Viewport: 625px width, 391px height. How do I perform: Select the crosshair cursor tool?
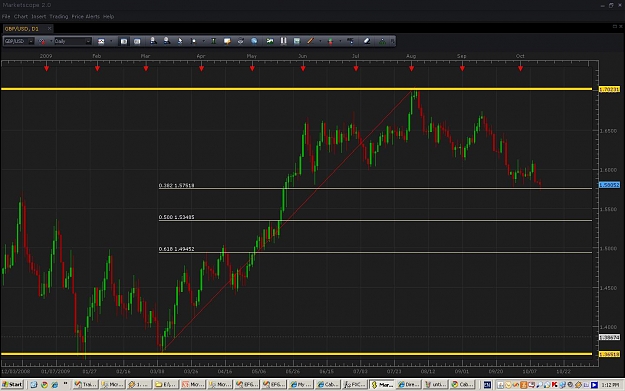coord(193,41)
